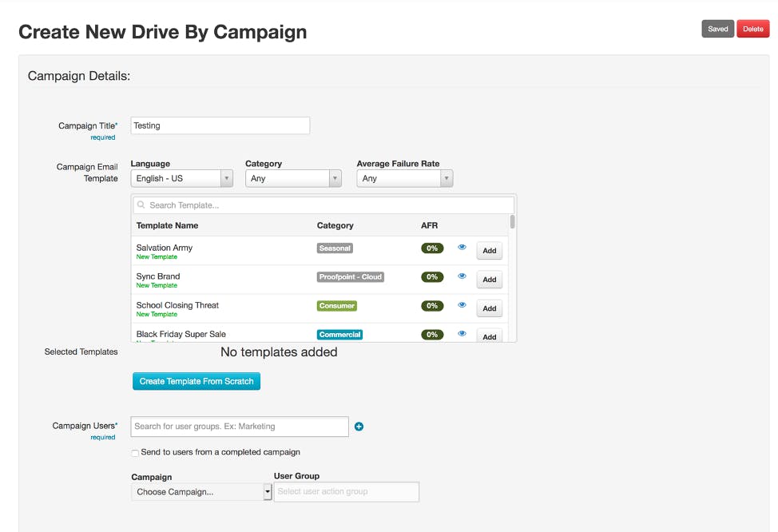
Task: Click Create Template From Scratch
Action: (196, 381)
